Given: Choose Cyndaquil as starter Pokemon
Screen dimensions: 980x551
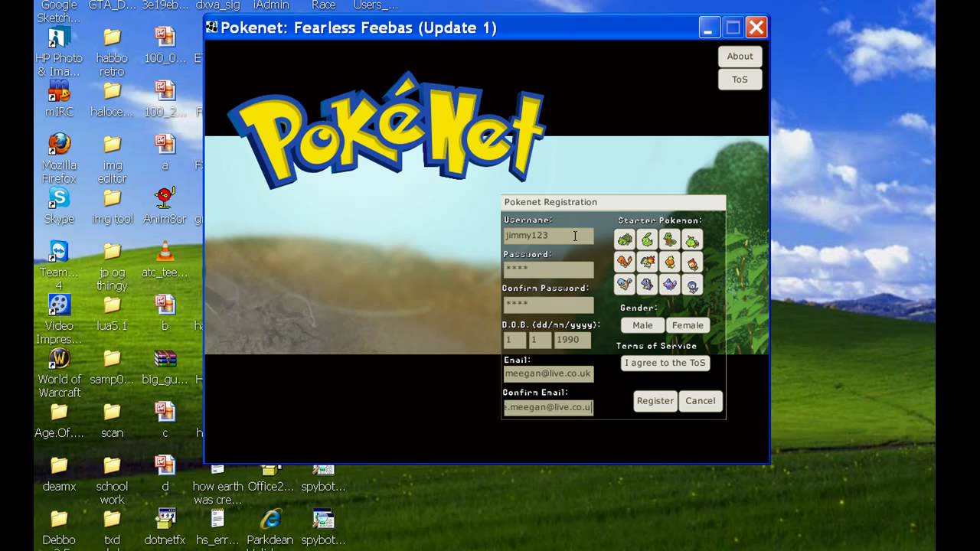Looking at the screenshot, I should pos(647,262).
